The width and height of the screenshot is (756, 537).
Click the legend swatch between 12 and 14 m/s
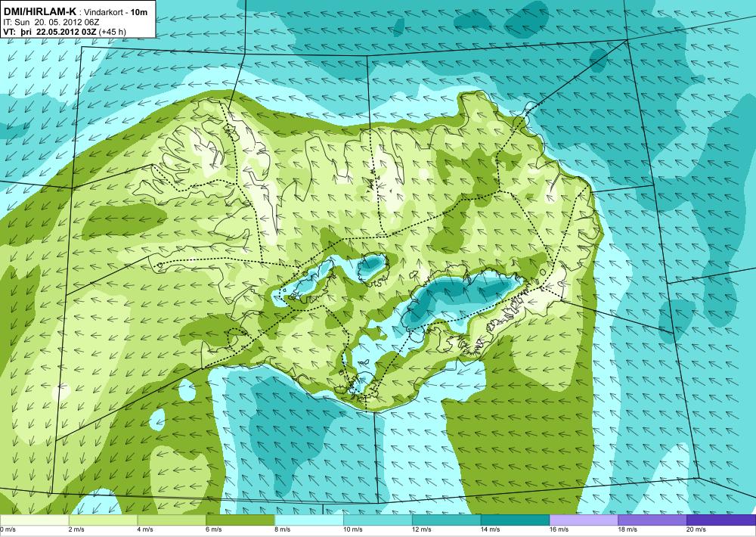(x=447, y=520)
